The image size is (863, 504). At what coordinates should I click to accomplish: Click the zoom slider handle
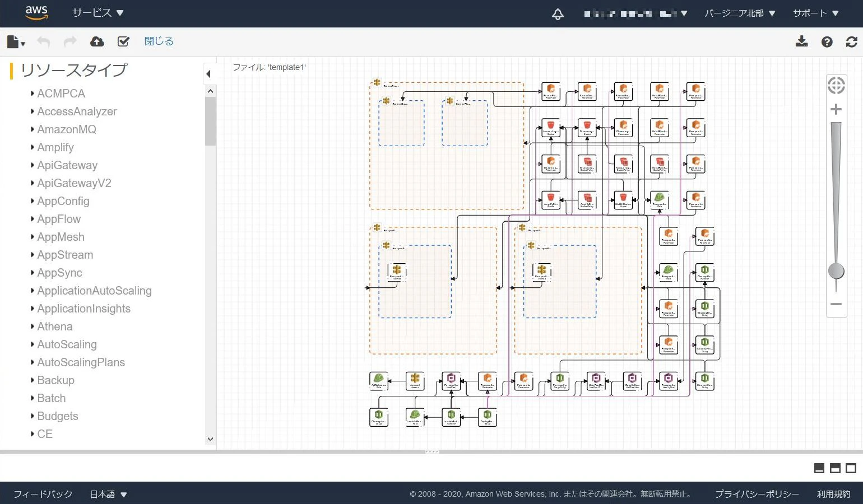click(x=836, y=271)
